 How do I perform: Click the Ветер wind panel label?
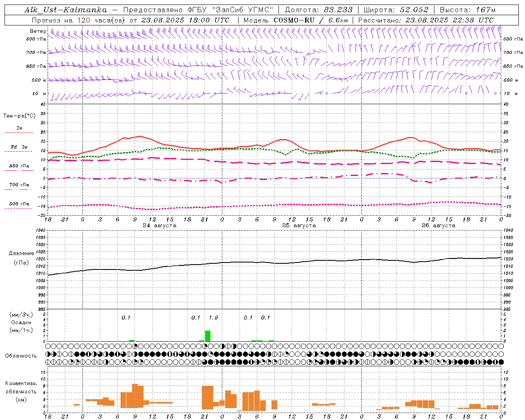(38, 31)
